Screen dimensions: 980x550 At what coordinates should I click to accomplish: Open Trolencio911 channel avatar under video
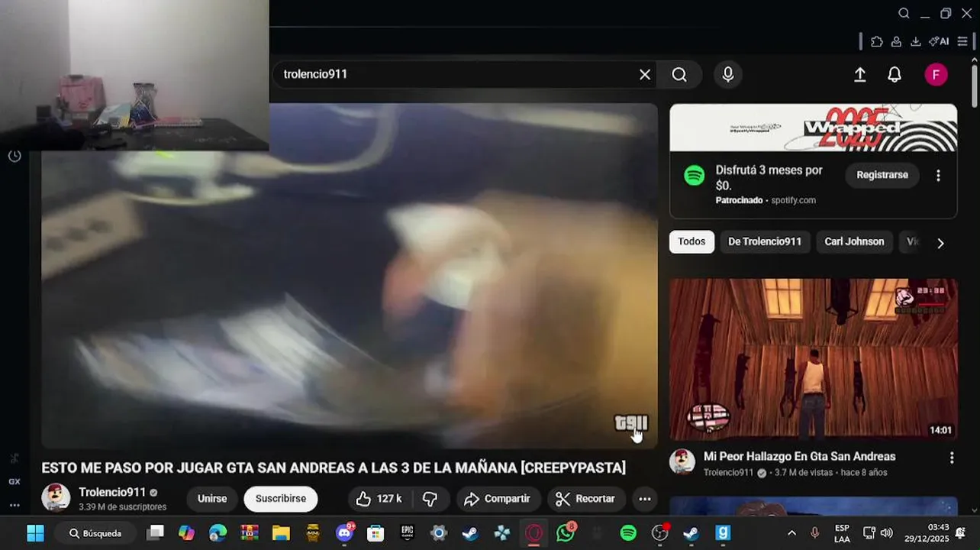tap(56, 498)
